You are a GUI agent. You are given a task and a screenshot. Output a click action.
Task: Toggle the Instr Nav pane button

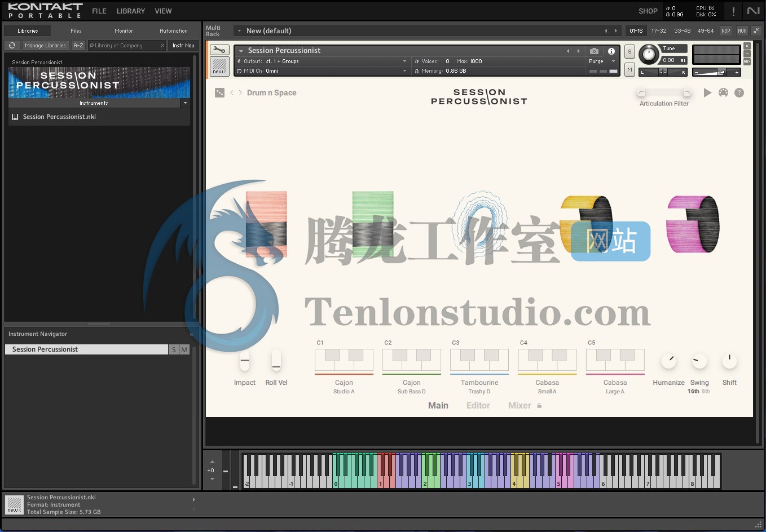(x=183, y=45)
